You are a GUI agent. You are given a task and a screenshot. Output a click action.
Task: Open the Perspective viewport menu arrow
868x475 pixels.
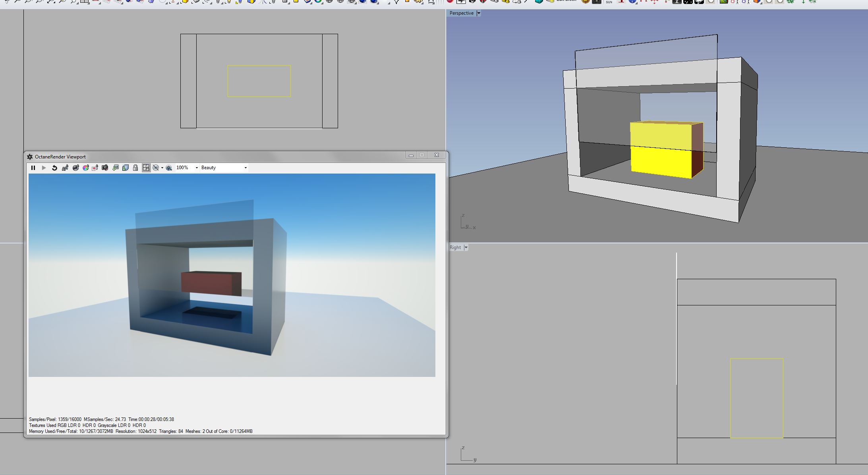tap(479, 13)
